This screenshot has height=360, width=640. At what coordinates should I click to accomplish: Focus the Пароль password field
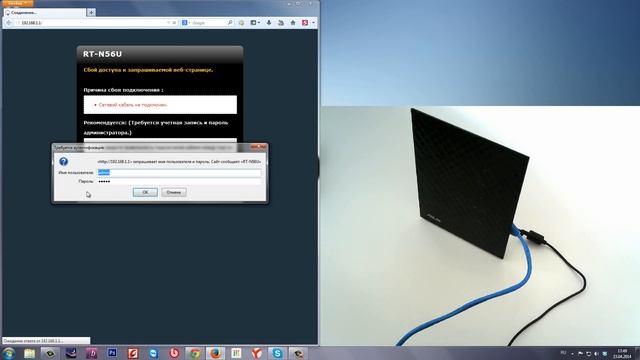coord(179,181)
